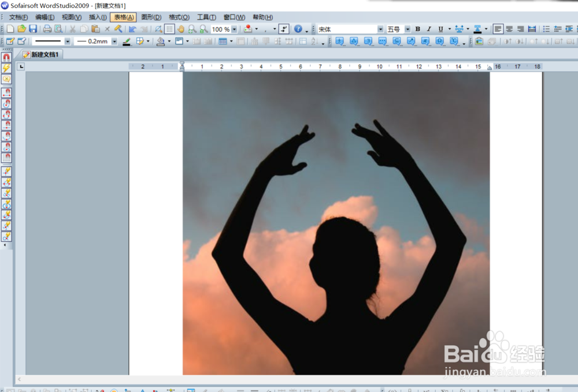Click the table eraser icon
Screen dimensions: 578x392
pos(22,41)
